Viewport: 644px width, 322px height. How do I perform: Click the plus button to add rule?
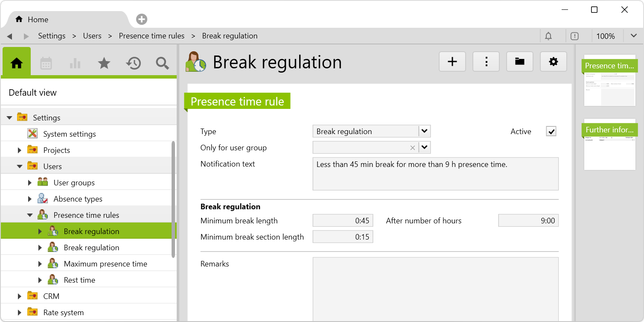[452, 62]
